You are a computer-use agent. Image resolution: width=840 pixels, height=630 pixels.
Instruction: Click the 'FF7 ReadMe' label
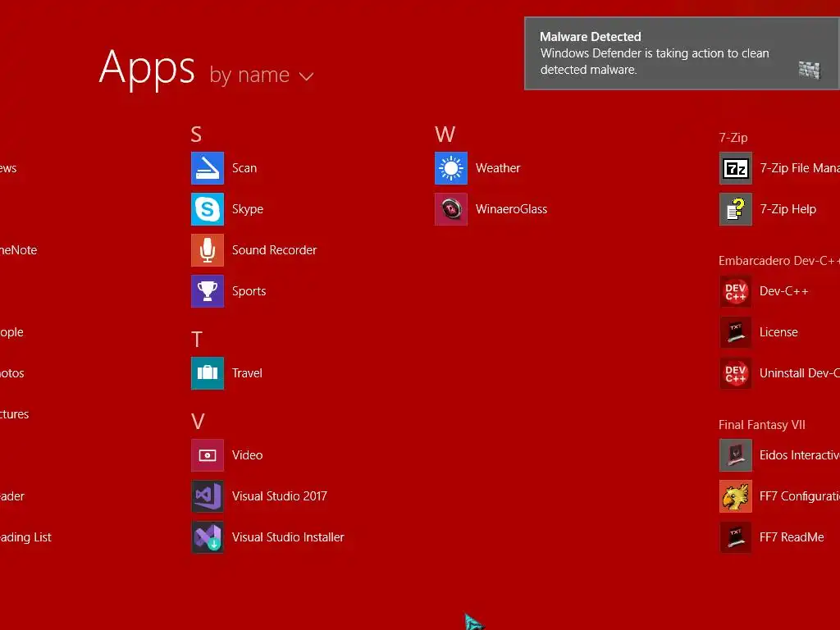pyautogui.click(x=792, y=537)
